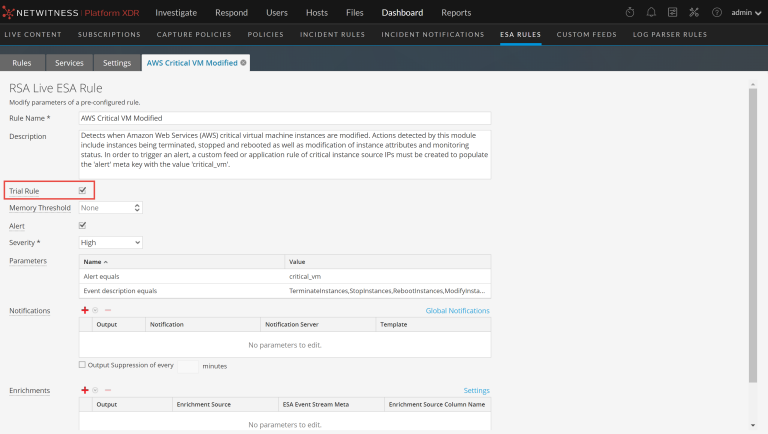Open the notifications bell
The image size is (768, 434).
click(x=651, y=13)
